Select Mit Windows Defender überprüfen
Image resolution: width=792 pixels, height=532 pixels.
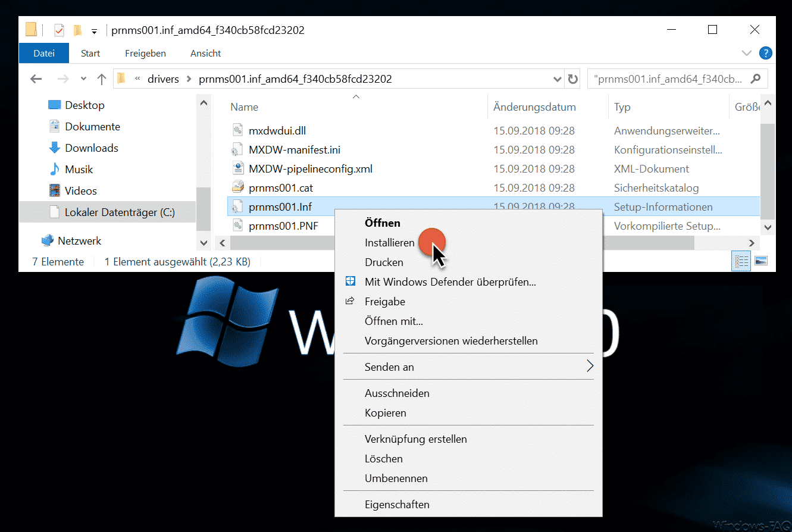tap(450, 282)
